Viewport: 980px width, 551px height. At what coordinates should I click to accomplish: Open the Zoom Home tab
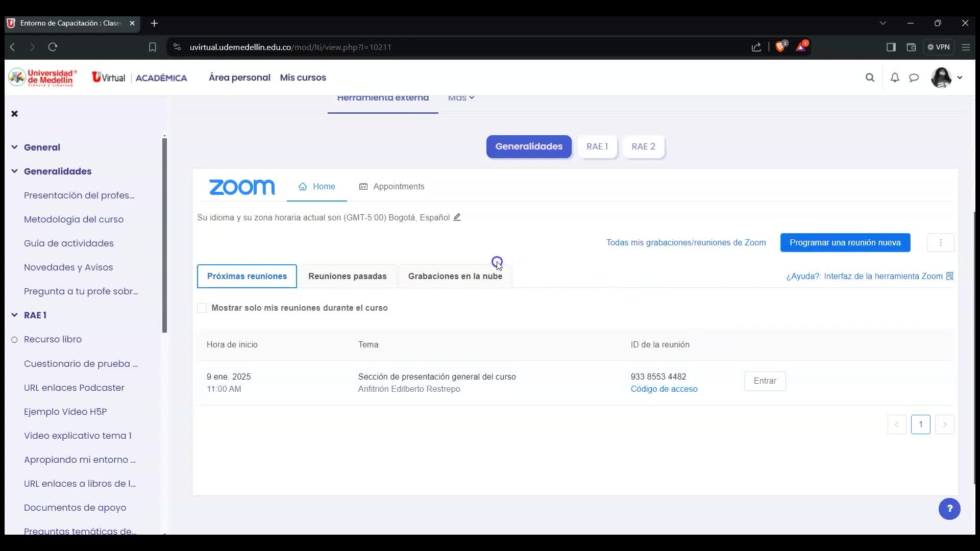317,187
